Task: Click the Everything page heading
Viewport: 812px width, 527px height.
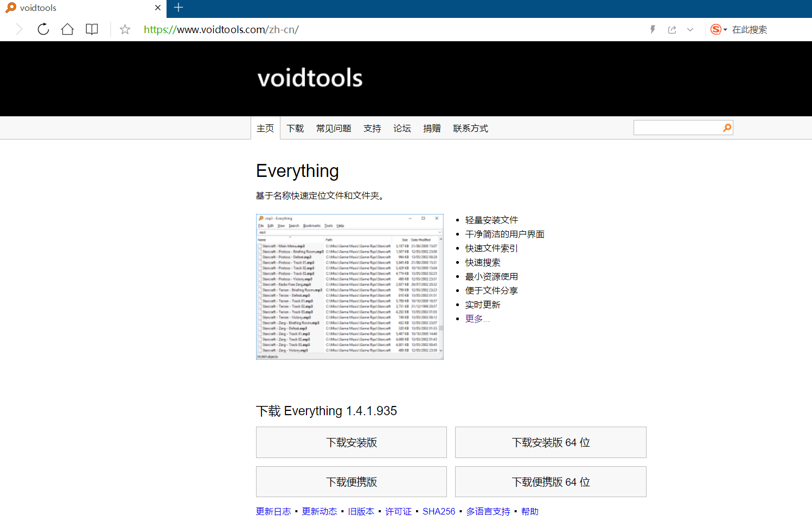Action: click(x=297, y=171)
